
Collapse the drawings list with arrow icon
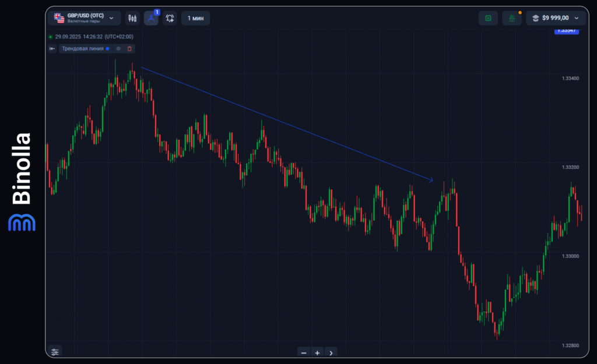pyautogui.click(x=52, y=49)
